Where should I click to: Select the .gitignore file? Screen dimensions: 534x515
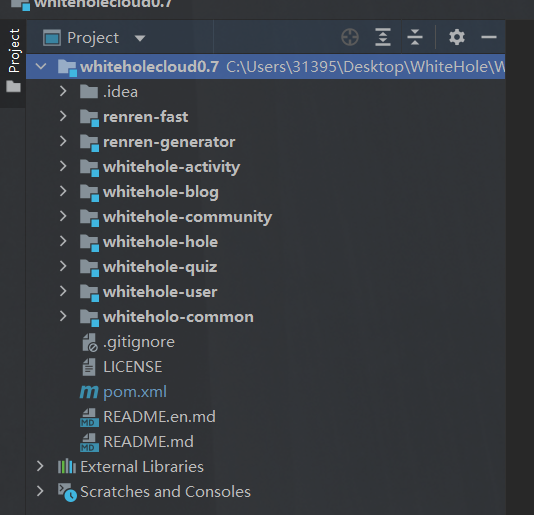coord(139,342)
